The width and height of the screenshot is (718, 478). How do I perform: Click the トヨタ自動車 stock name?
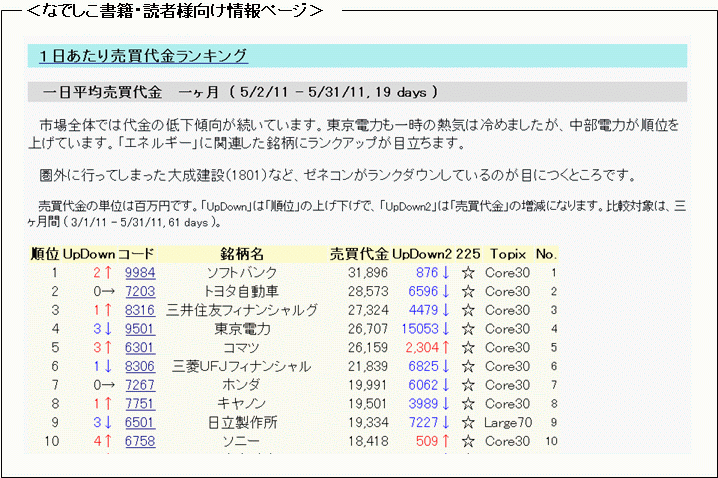tap(241, 292)
